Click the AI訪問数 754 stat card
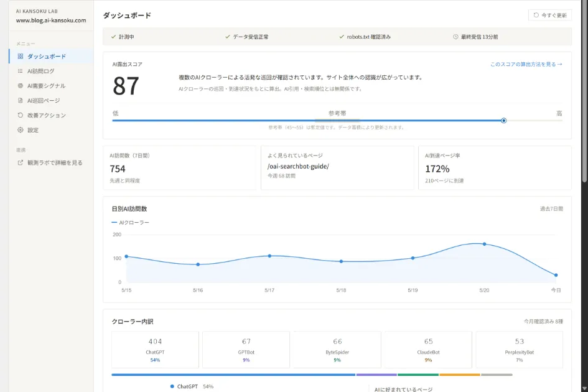Screen dimensions: 588x392 pos(180,167)
